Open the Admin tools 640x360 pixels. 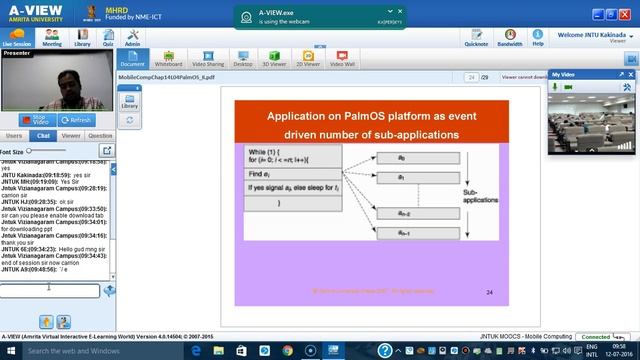click(132, 38)
